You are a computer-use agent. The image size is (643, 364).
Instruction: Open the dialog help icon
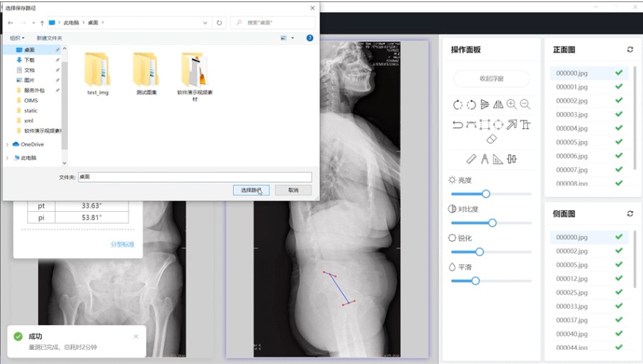tap(310, 38)
